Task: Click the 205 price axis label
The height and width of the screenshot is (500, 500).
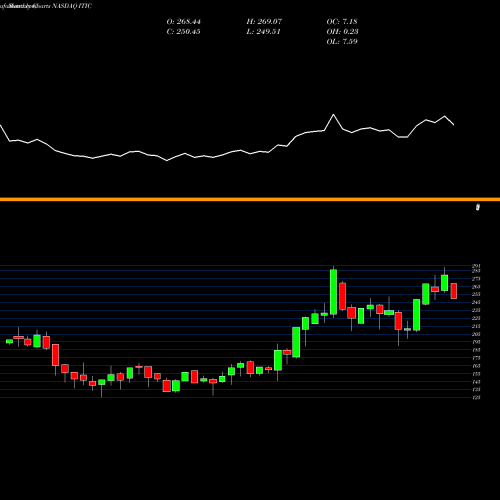Action: point(476,334)
